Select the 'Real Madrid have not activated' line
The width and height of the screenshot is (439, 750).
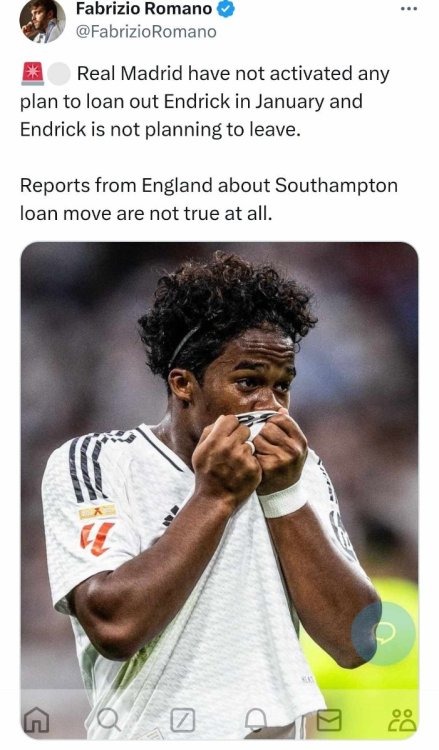click(x=233, y=74)
